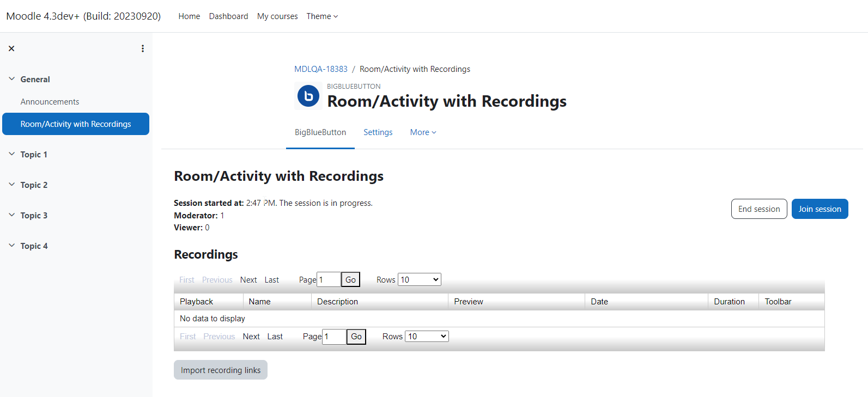
Task: Open Announcements in course index
Action: [50, 102]
